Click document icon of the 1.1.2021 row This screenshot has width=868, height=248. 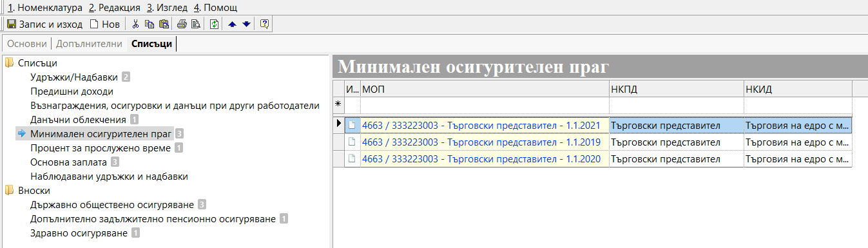(352, 125)
